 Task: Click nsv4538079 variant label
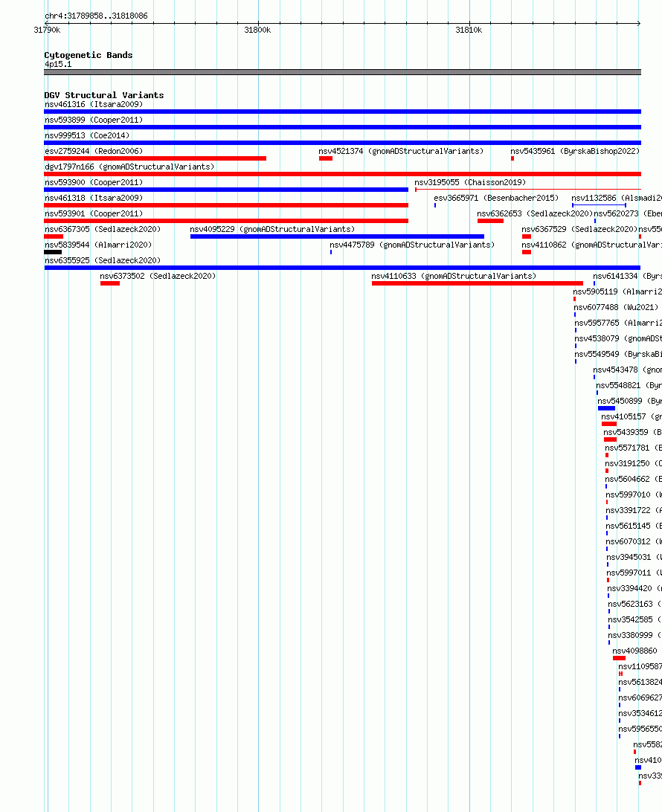(618, 338)
